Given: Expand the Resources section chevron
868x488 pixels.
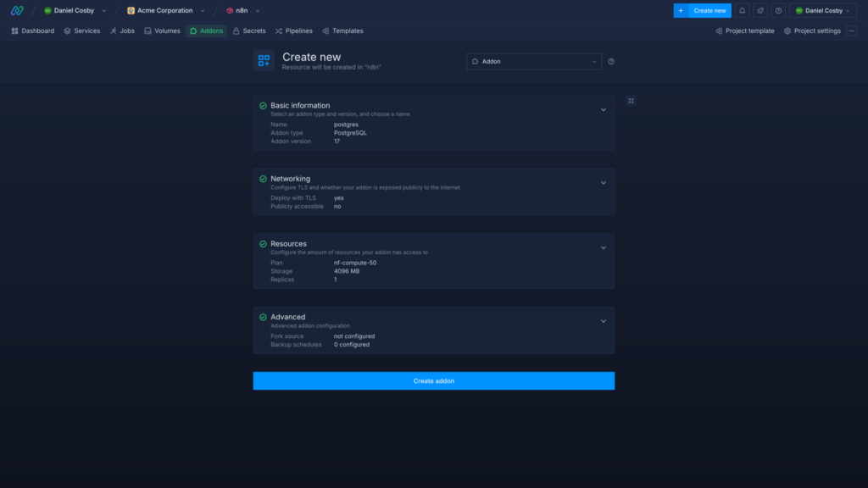Looking at the screenshot, I should [x=604, y=248].
